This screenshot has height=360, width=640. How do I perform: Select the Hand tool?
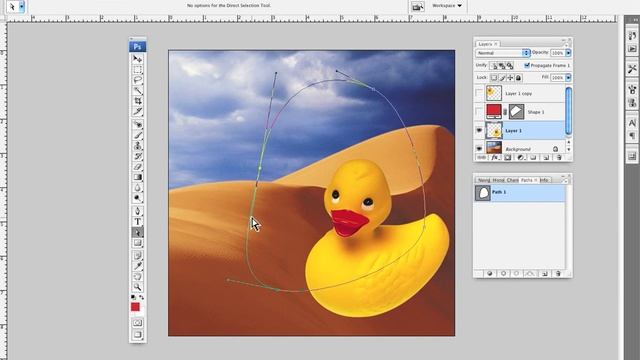point(138,277)
